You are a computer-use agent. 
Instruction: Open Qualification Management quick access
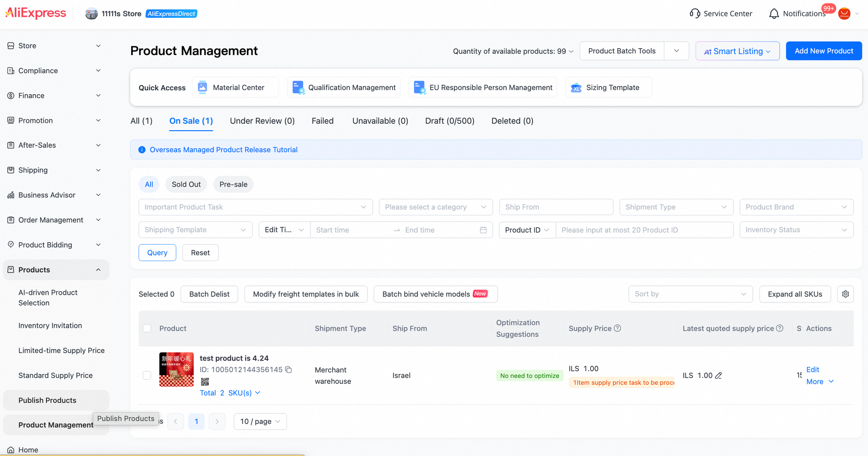point(344,87)
